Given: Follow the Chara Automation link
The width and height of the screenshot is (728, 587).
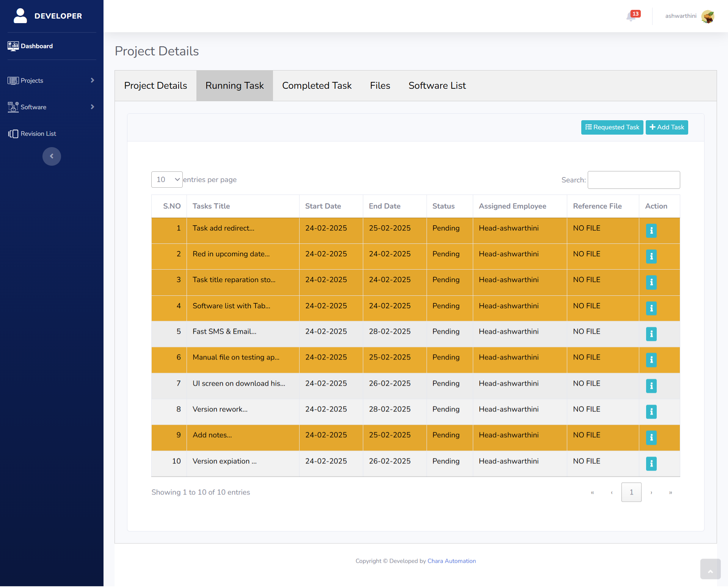Looking at the screenshot, I should [x=451, y=561].
